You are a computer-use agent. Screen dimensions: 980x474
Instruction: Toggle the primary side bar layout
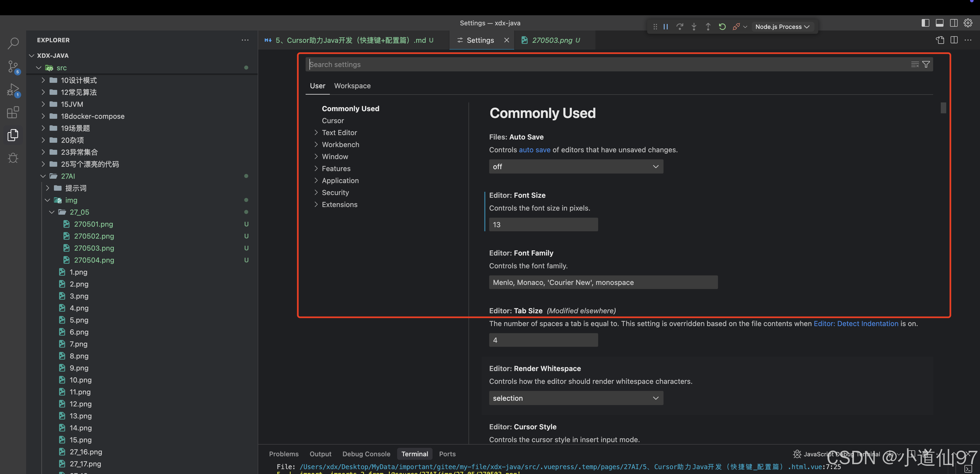tap(925, 23)
